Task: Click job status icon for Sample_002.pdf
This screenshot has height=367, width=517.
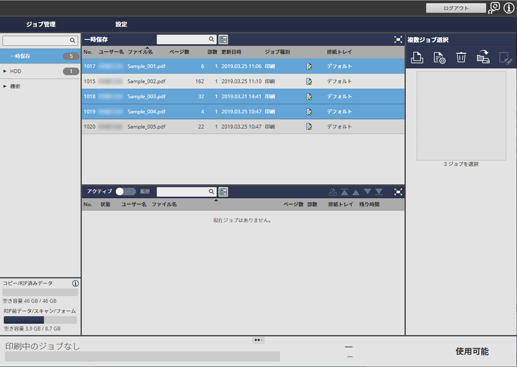Action: pyautogui.click(x=309, y=81)
